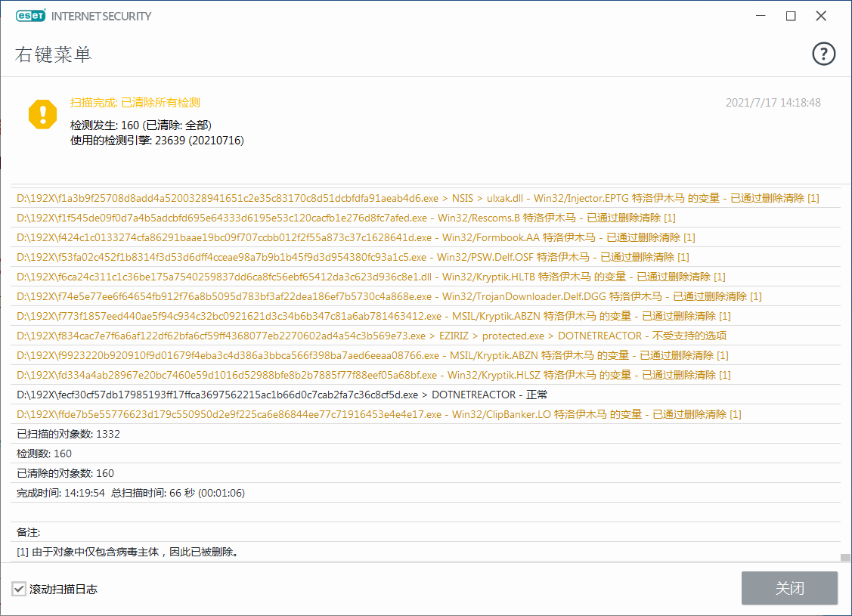Open the help question mark icon
Screen dimensions: 852x616
tap(823, 54)
